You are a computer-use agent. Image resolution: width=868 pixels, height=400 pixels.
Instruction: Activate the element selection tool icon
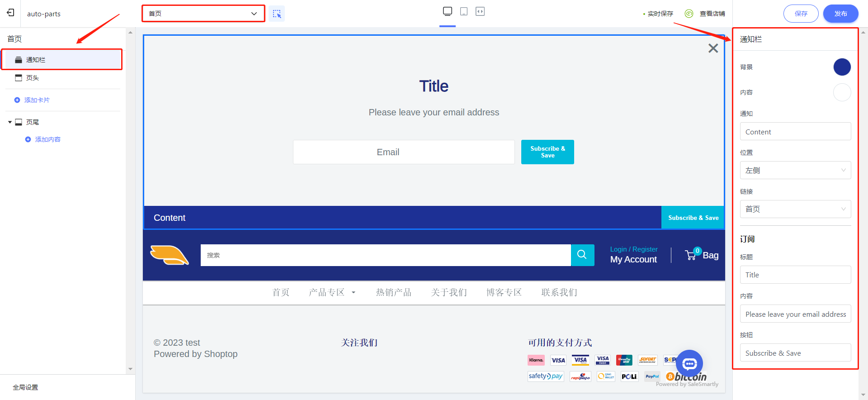pos(277,14)
